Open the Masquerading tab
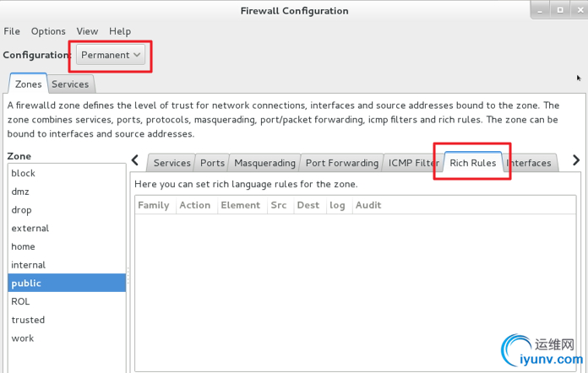The width and height of the screenshot is (588, 373). [x=264, y=163]
